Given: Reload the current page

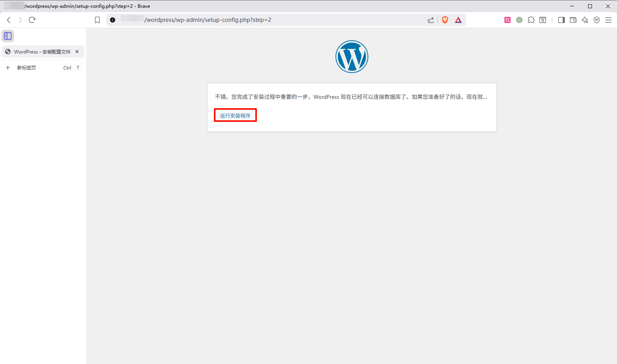Looking at the screenshot, I should tap(32, 20).
